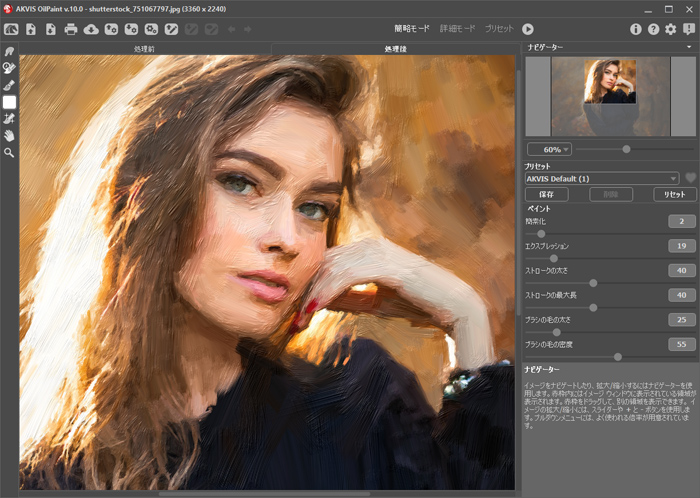Click the navigator preview thumbnail

coord(610,96)
